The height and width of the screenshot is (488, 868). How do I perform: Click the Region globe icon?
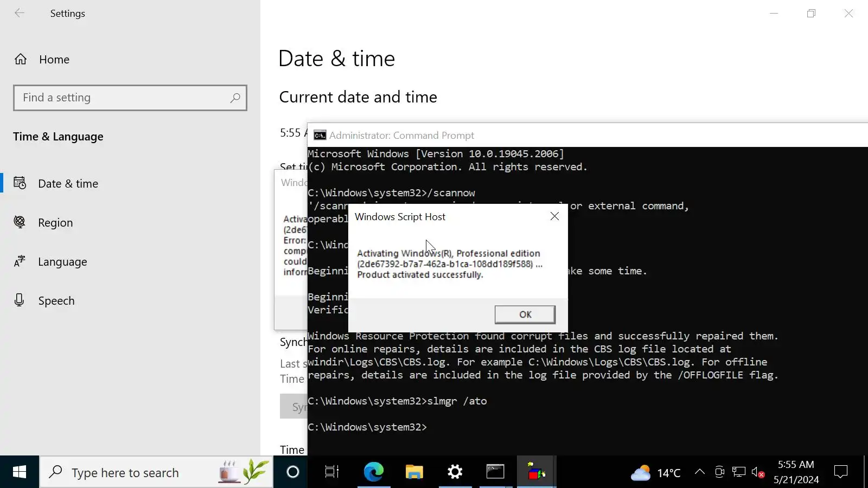[x=20, y=222]
